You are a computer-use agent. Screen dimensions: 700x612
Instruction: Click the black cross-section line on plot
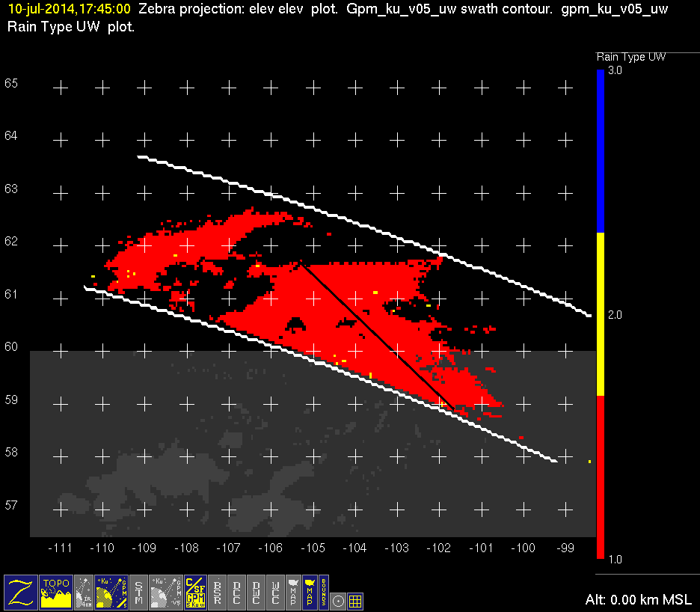point(378,333)
